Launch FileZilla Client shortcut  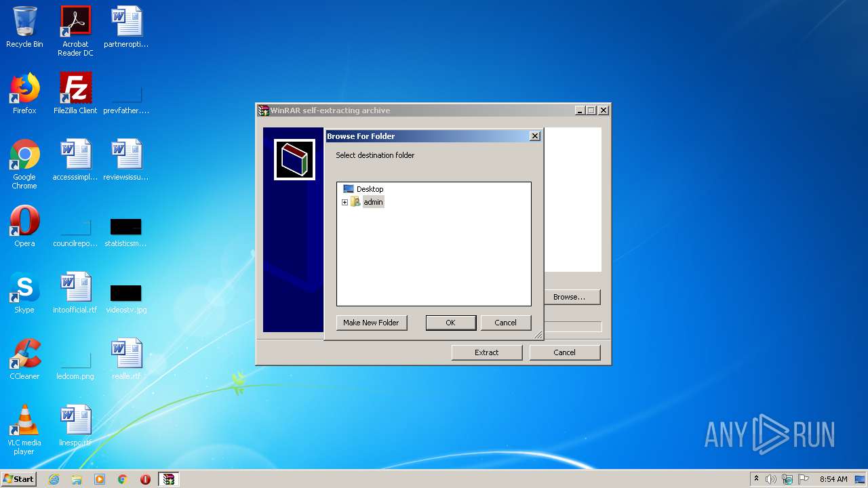point(75,94)
